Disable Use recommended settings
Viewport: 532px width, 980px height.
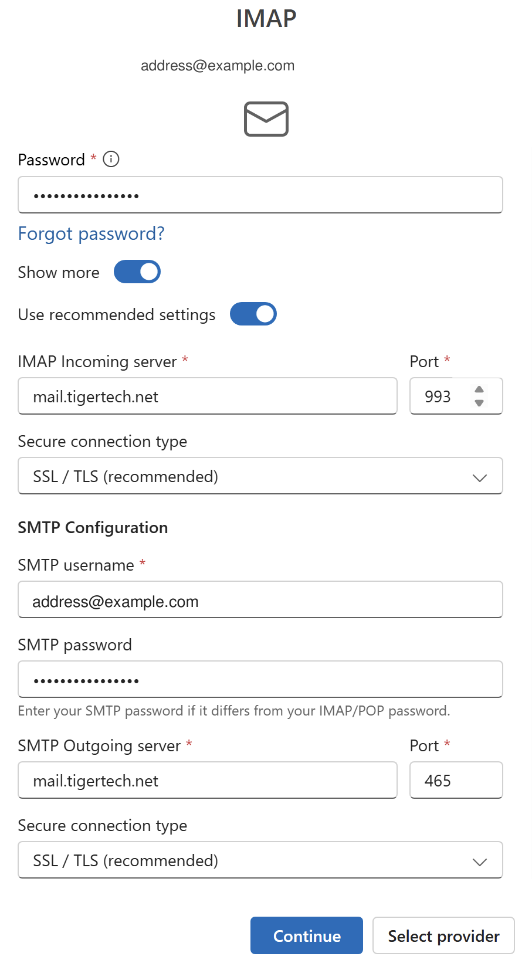253,314
